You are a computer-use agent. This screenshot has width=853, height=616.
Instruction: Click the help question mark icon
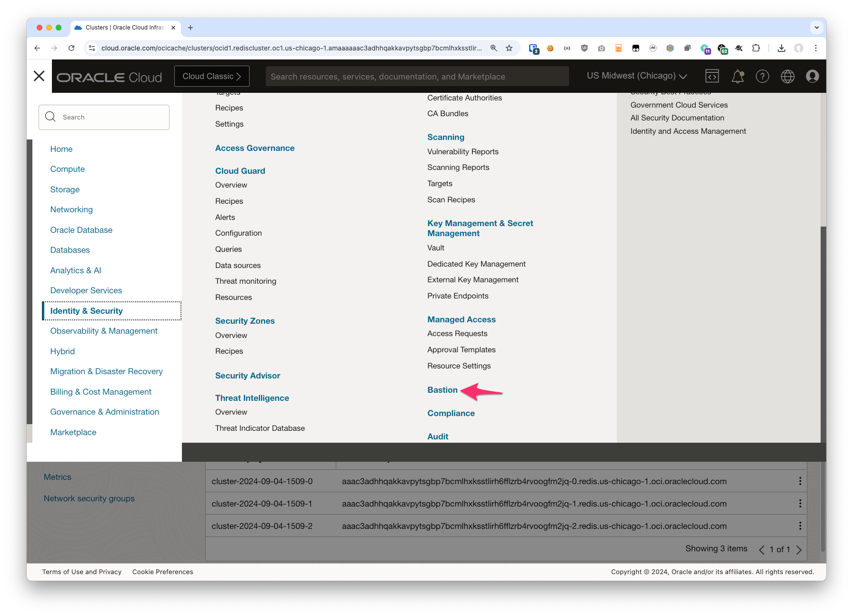762,76
